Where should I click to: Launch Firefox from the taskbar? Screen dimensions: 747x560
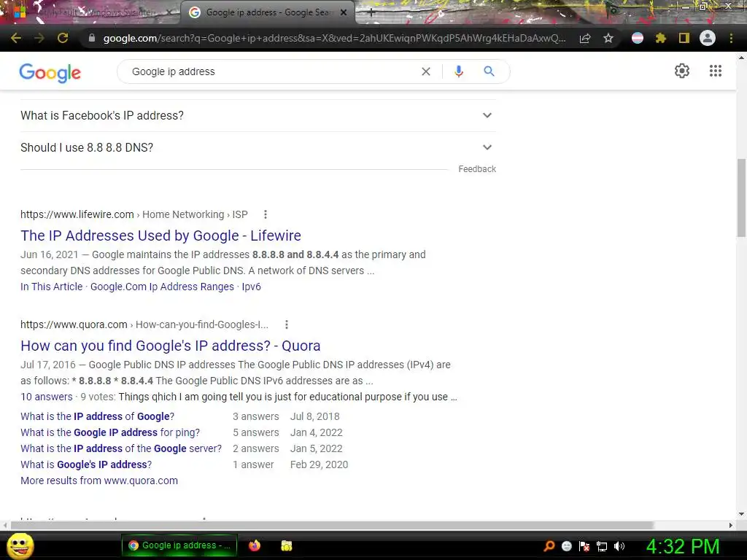point(255,545)
